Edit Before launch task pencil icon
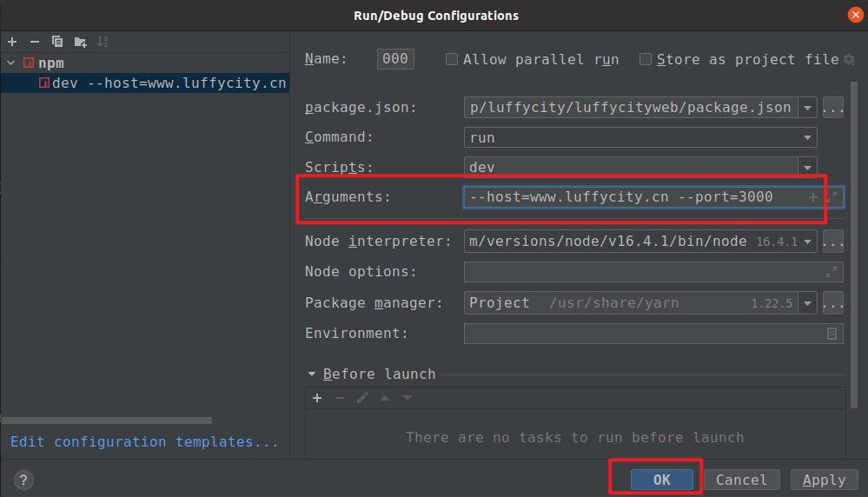 (x=362, y=398)
